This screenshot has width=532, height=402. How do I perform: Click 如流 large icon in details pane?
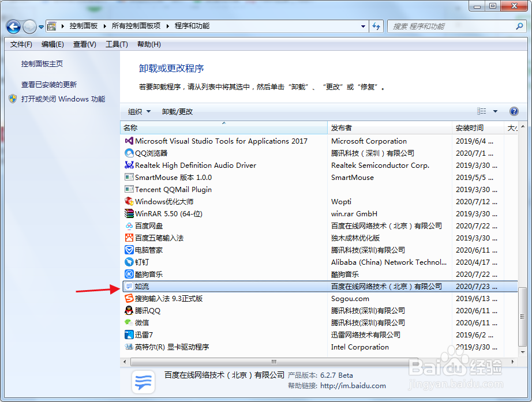point(143,382)
